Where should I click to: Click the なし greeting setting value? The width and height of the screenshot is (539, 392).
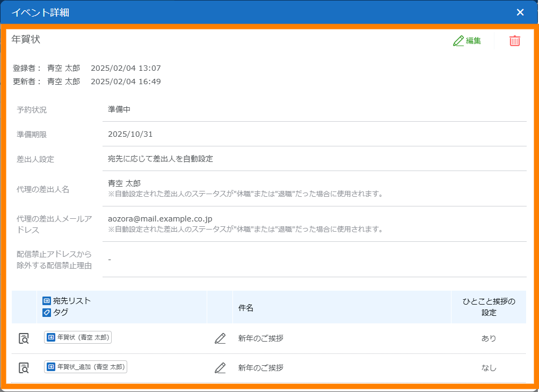click(x=489, y=368)
